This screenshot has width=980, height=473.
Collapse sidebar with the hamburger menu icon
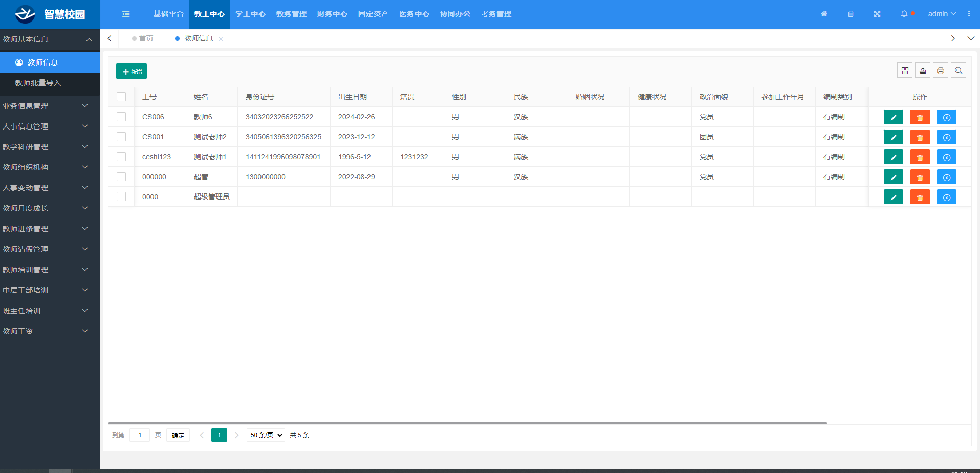click(126, 14)
